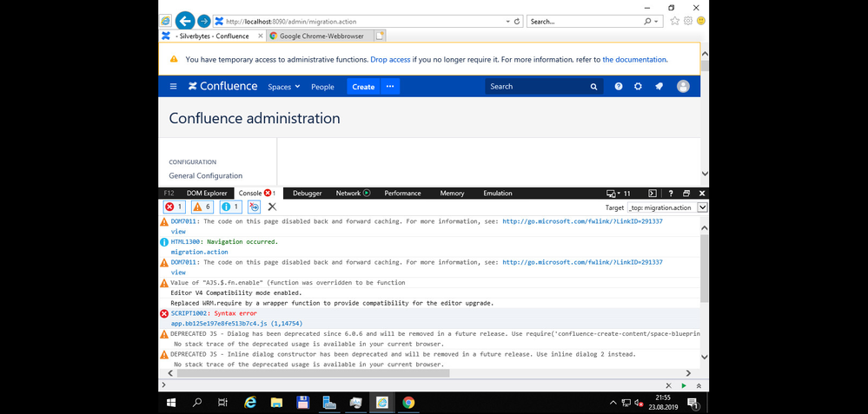The image size is (868, 414).
Task: Open the browser Tools gear
Action: 688,21
